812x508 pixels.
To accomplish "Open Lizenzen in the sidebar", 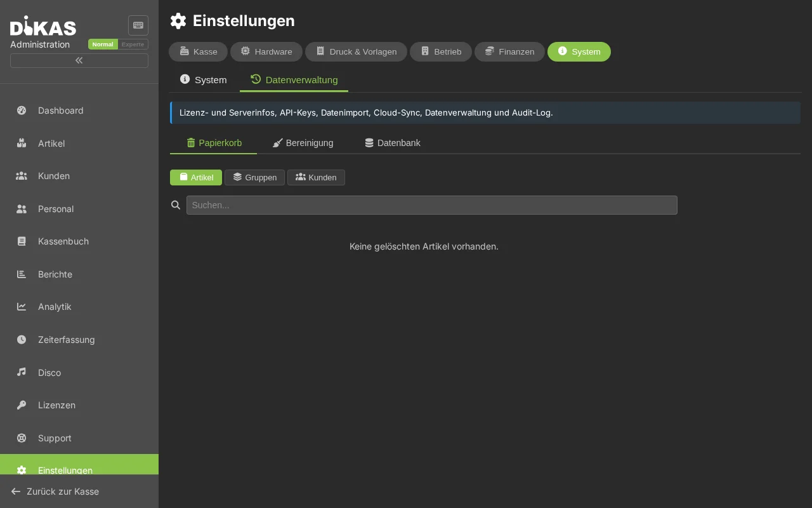I will tap(79, 405).
